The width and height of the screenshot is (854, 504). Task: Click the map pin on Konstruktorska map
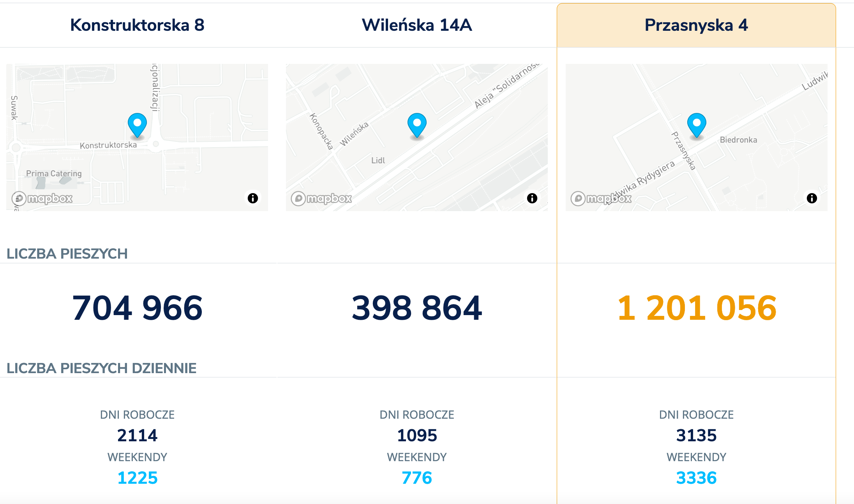pos(137,125)
